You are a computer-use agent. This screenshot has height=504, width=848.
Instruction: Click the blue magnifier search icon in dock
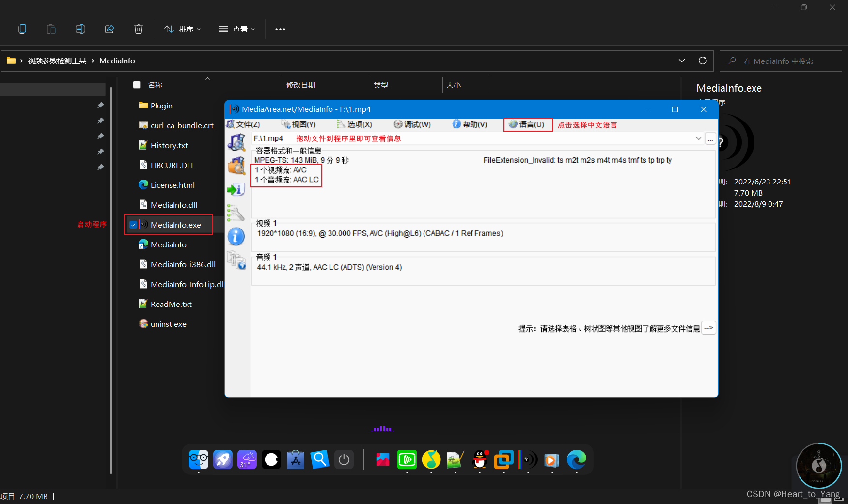click(x=320, y=459)
